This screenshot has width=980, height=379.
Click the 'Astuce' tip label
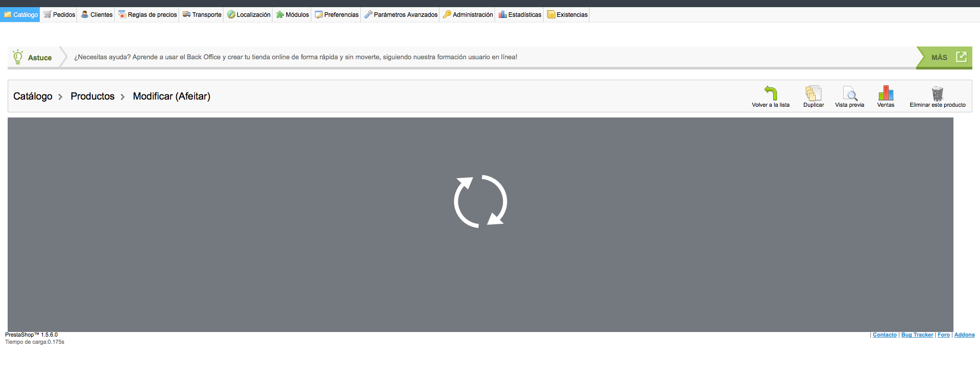click(x=40, y=58)
